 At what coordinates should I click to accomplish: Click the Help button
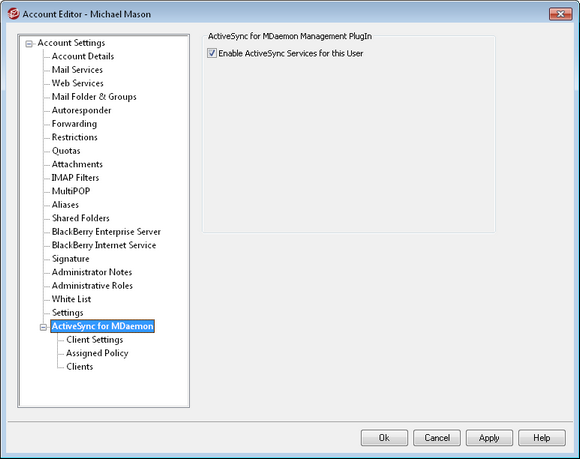tap(542, 438)
